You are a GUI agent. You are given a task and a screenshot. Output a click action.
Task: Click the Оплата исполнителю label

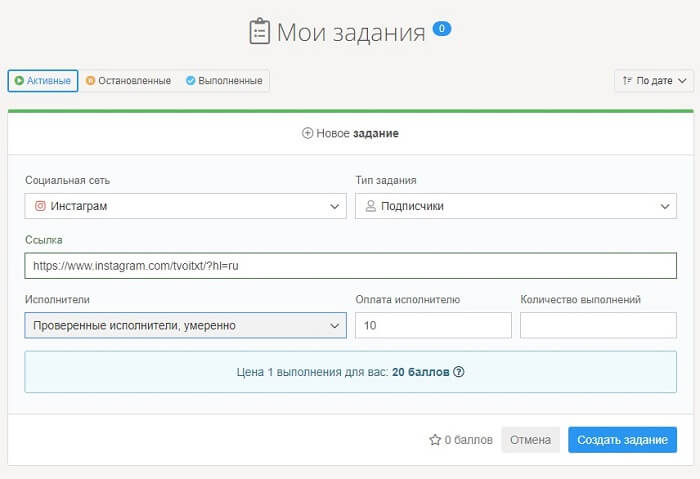pos(408,300)
